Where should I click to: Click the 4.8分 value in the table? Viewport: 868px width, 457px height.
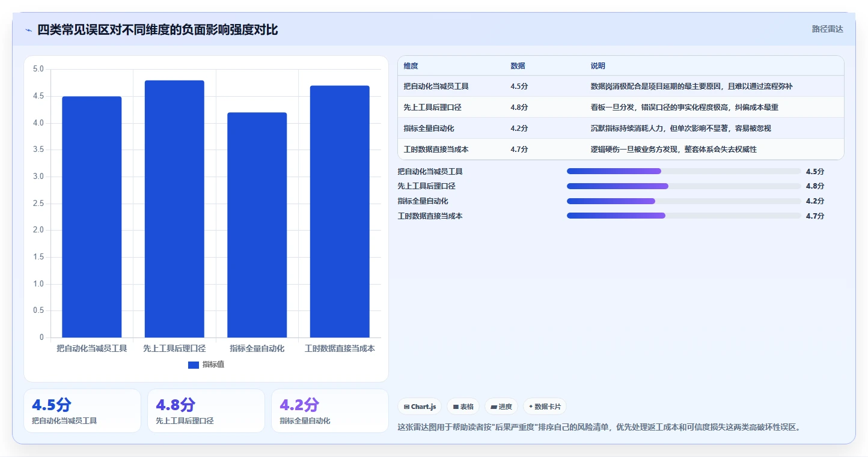519,107
